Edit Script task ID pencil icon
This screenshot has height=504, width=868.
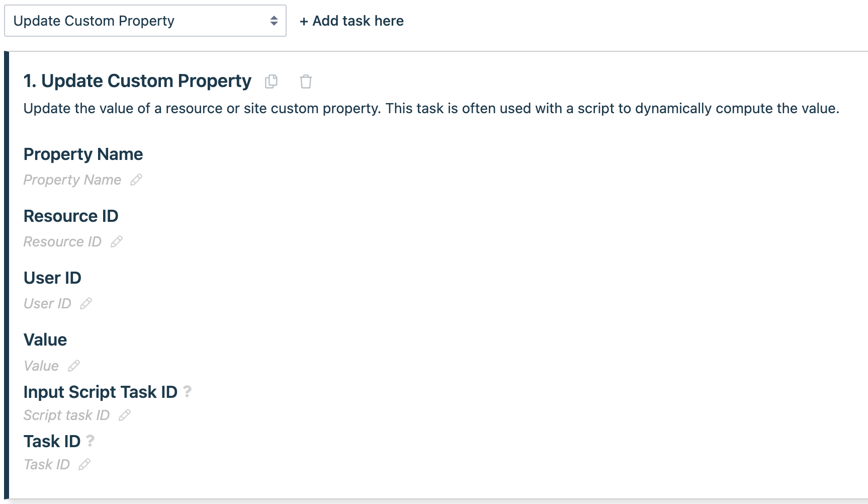coord(125,415)
